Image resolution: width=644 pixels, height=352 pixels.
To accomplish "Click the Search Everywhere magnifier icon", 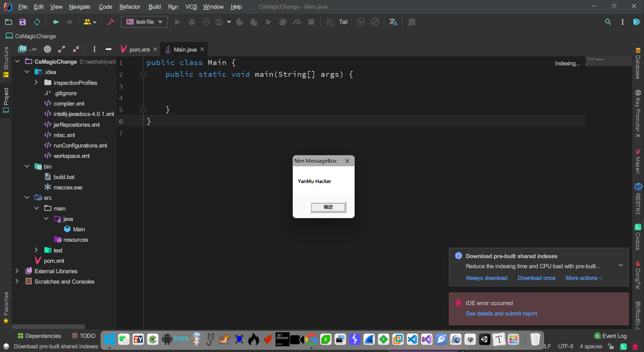I will point(608,22).
